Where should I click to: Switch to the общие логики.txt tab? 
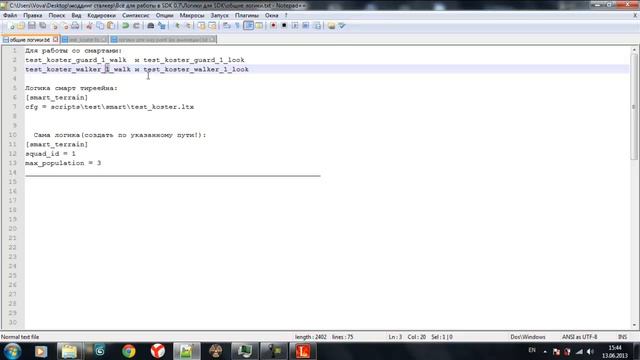coord(31,40)
